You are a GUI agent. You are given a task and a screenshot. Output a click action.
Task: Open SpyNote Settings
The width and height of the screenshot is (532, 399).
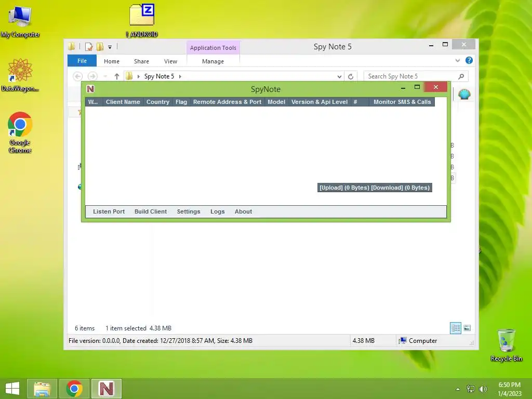point(189,211)
